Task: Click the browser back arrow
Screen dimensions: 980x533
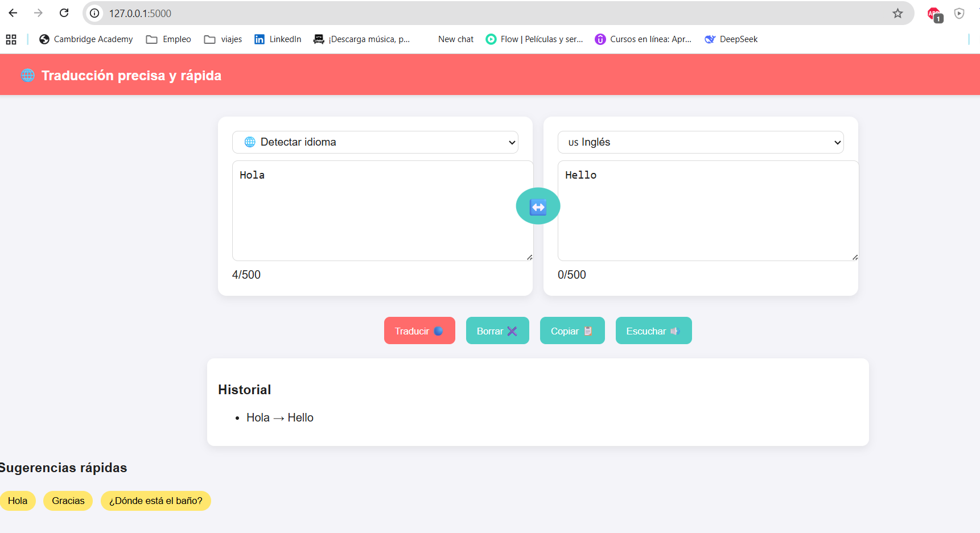Action: [x=13, y=13]
